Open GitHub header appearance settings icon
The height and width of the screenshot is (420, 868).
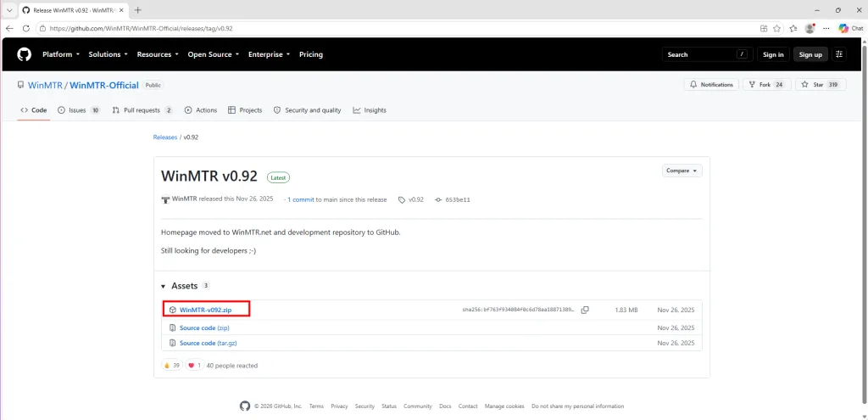tap(840, 54)
